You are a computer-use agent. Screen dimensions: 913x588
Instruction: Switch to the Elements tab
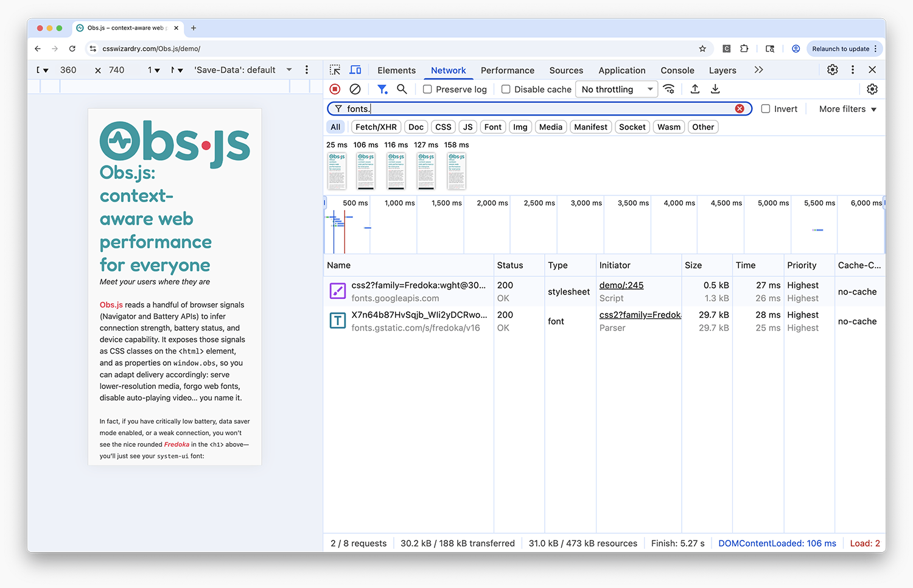tap(396, 71)
